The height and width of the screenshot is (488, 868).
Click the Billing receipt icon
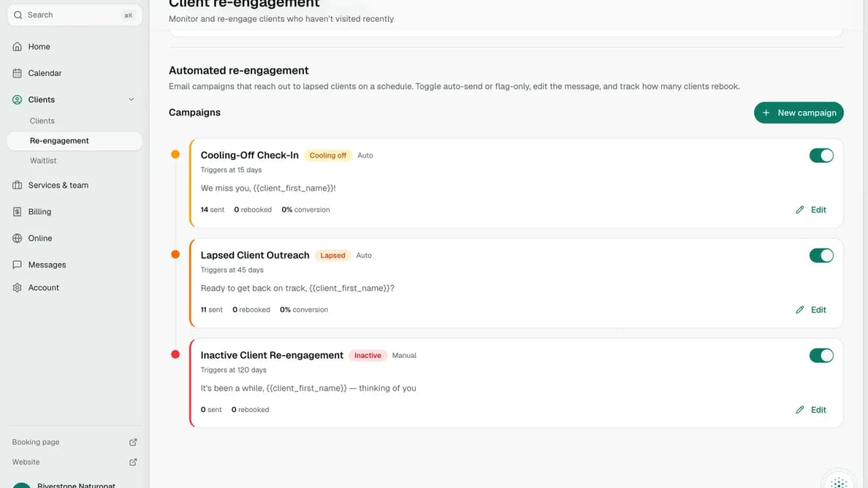[x=17, y=211]
